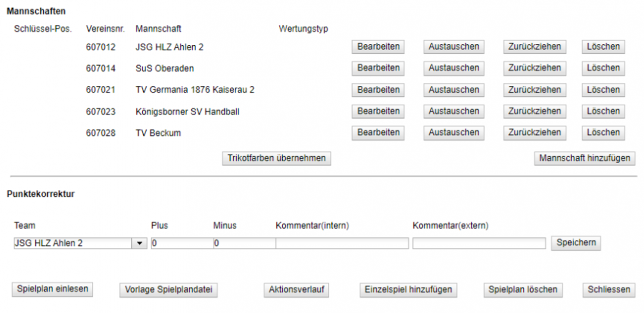Click the Trikotfarben übernehmen button
This screenshot has height=314, width=644.
point(277,158)
